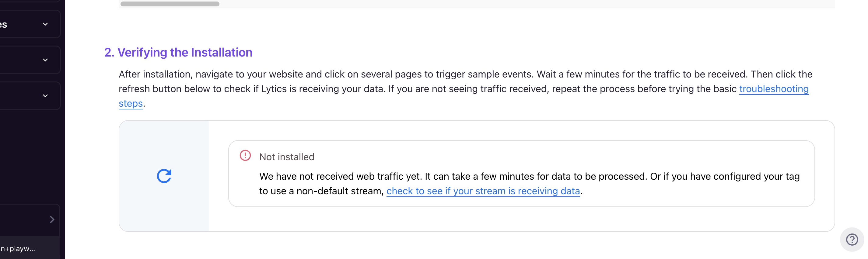The height and width of the screenshot is (259, 868).
Task: Click the right-pointing arrow in the lower sidebar
Action: pos(52,219)
